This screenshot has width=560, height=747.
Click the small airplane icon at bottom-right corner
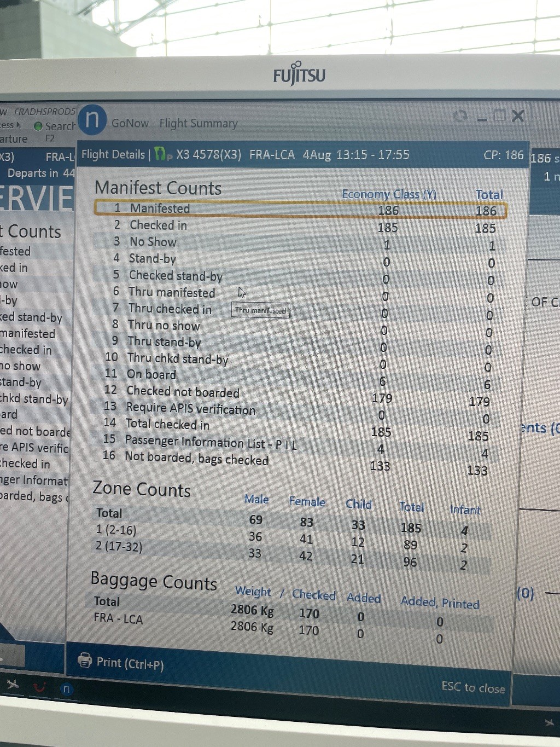549,723
